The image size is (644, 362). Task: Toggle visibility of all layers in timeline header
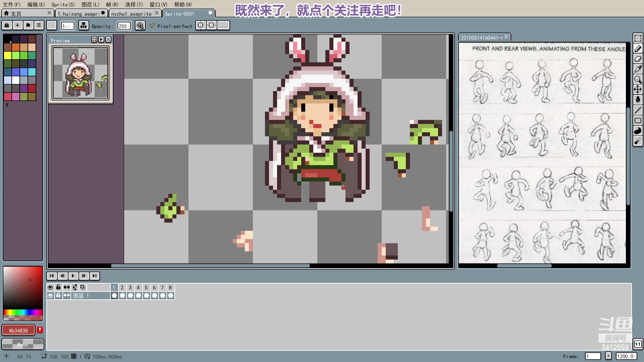click(x=50, y=287)
